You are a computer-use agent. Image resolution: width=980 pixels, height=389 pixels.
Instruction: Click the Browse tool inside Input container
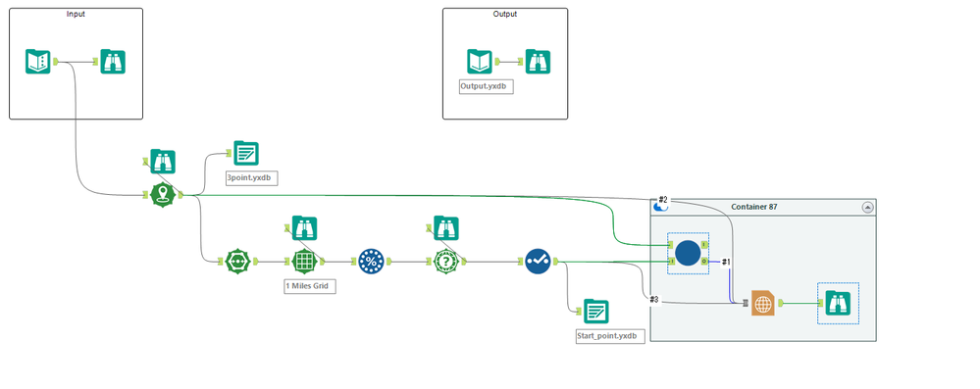(x=113, y=62)
